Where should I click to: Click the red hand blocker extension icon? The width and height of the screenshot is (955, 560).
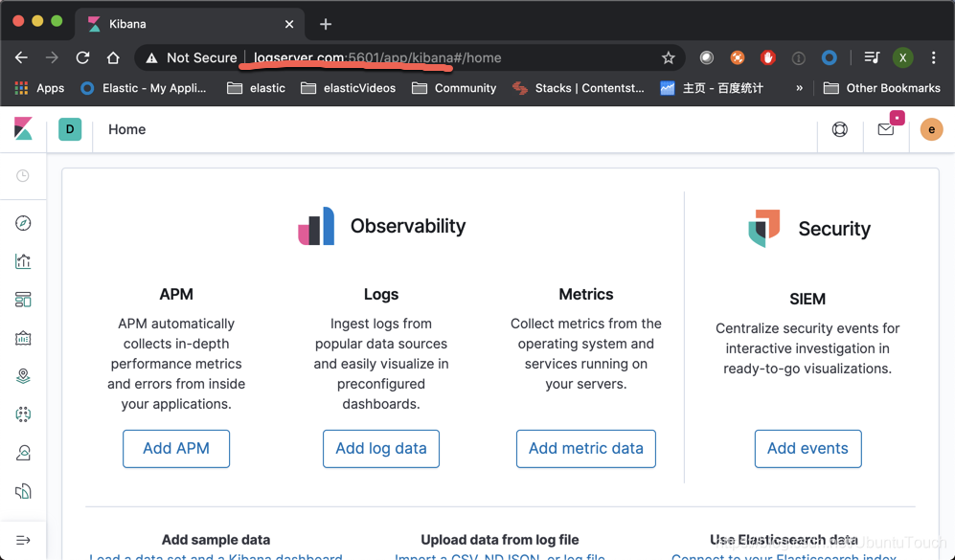pyautogui.click(x=767, y=57)
